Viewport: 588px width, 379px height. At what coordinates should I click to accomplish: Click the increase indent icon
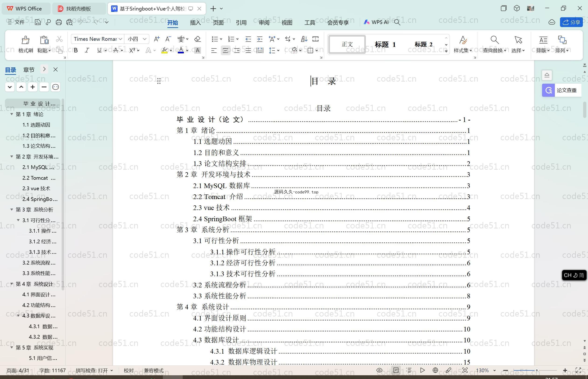(x=260, y=39)
